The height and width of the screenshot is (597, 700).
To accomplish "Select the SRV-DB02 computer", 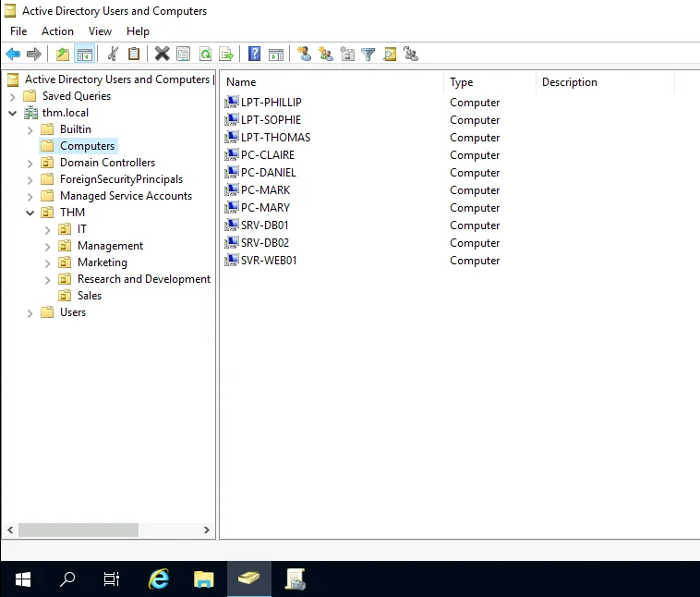I will tap(265, 243).
